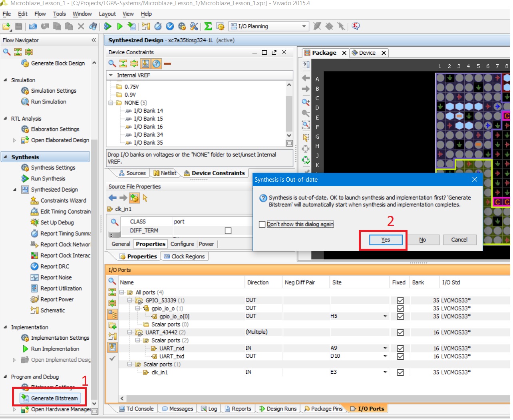Viewport: 513px width, 420px height.
Task: Open the Flow menu
Action: 40,14
